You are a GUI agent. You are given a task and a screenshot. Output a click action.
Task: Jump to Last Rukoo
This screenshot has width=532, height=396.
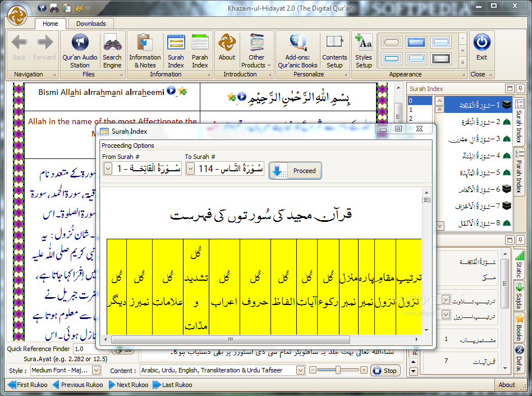tap(172, 385)
